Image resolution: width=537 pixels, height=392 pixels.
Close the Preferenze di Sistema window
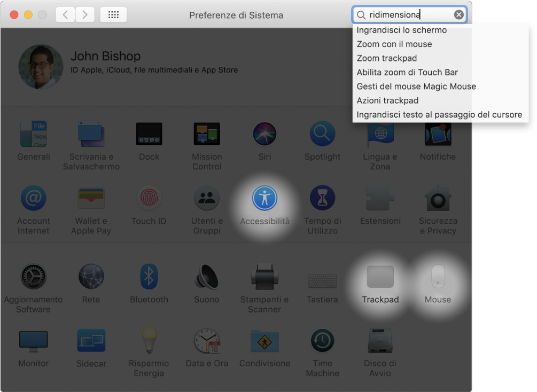(14, 15)
